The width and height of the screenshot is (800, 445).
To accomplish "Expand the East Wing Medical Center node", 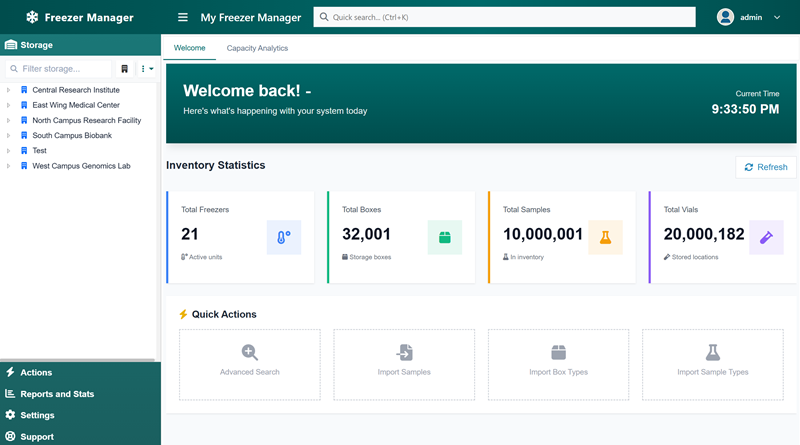I will [x=8, y=105].
